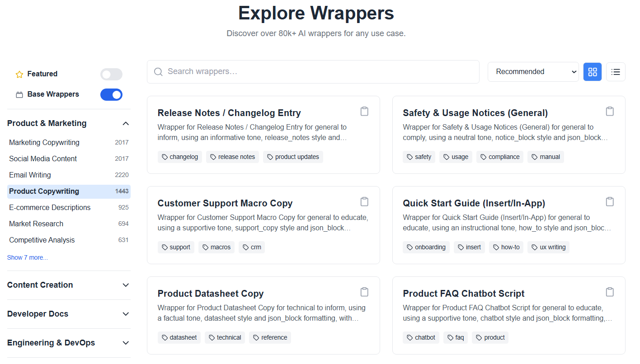Copy the Safety & Usage Notices wrapper
640x364 pixels.
610,111
